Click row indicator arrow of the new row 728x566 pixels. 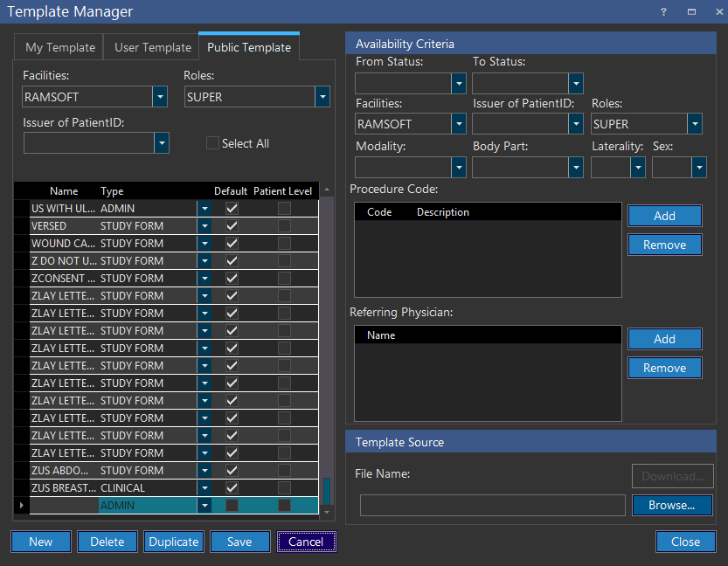[x=22, y=505]
